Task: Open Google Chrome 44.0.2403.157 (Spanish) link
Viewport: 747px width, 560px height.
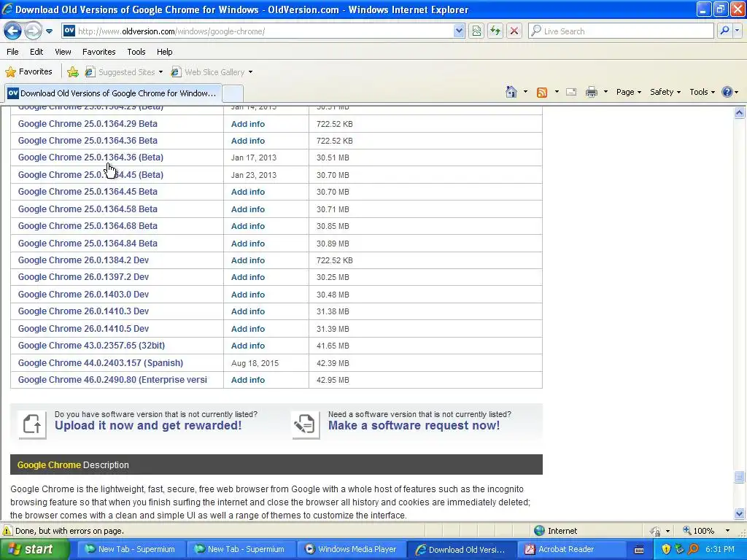Action: tap(101, 363)
